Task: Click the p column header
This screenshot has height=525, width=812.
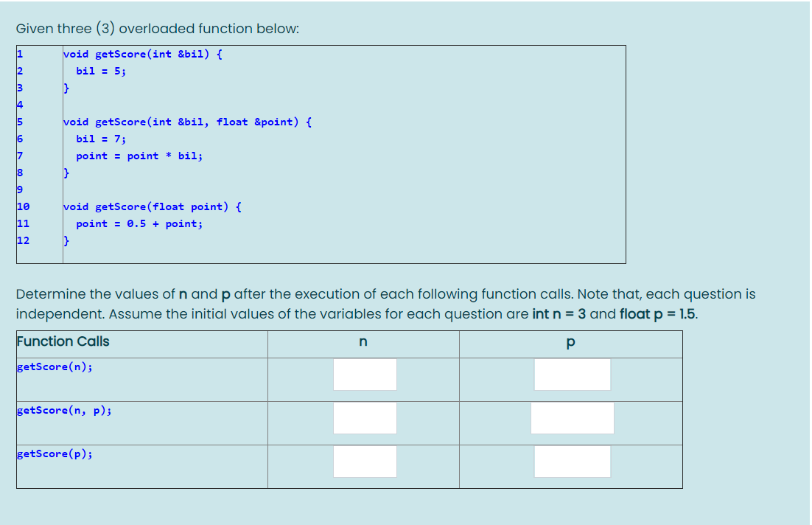Action: pos(570,341)
